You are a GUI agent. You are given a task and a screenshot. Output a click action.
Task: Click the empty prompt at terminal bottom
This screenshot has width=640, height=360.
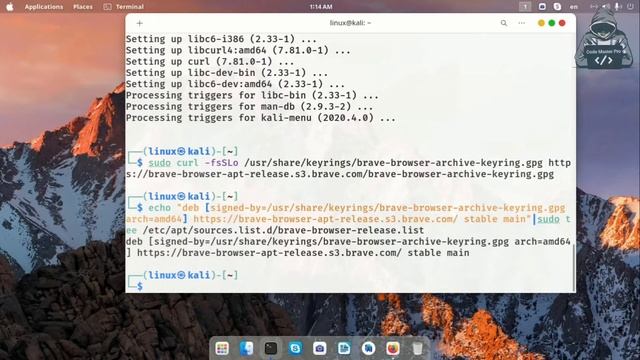click(x=140, y=286)
